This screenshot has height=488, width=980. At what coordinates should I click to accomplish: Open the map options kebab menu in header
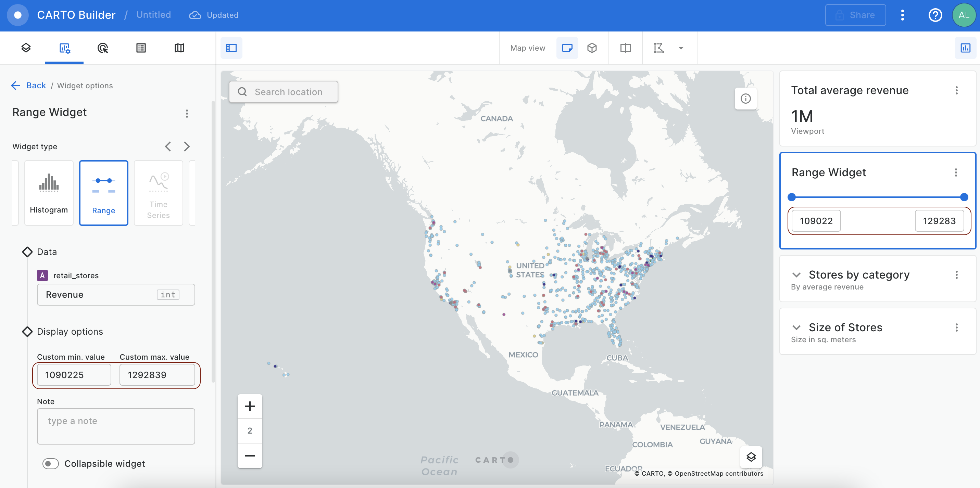(902, 15)
